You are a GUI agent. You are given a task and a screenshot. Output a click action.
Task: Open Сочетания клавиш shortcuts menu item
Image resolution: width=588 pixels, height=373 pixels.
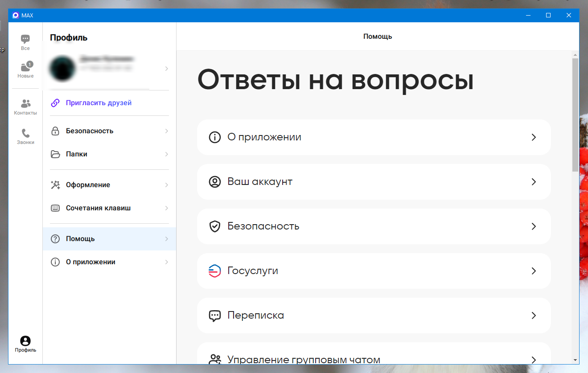click(x=109, y=208)
